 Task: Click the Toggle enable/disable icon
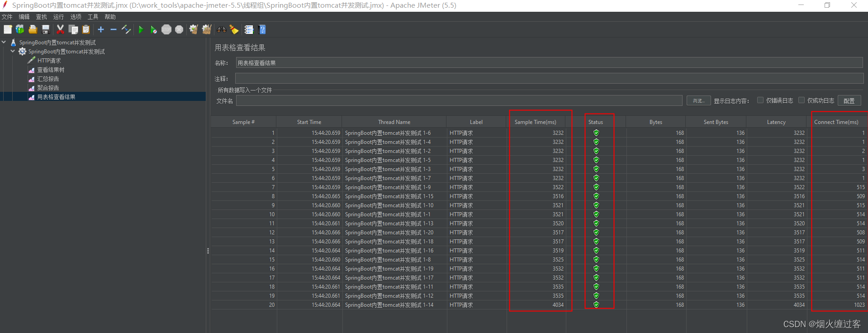(126, 29)
